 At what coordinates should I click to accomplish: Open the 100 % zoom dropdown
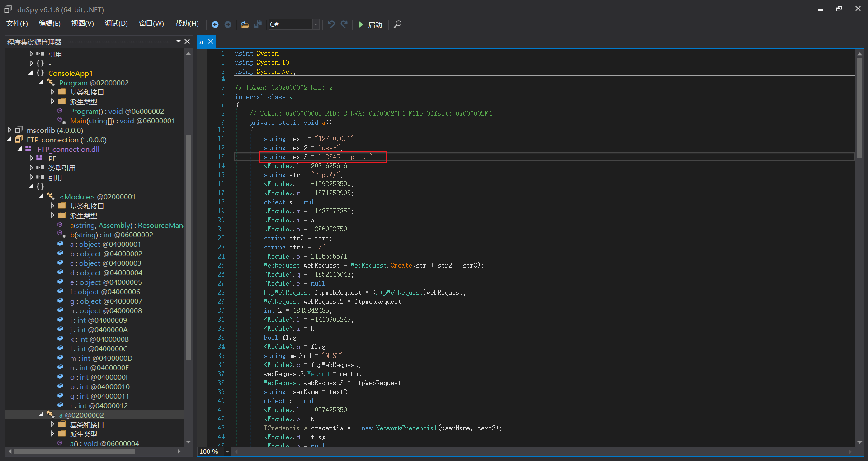pyautogui.click(x=227, y=452)
